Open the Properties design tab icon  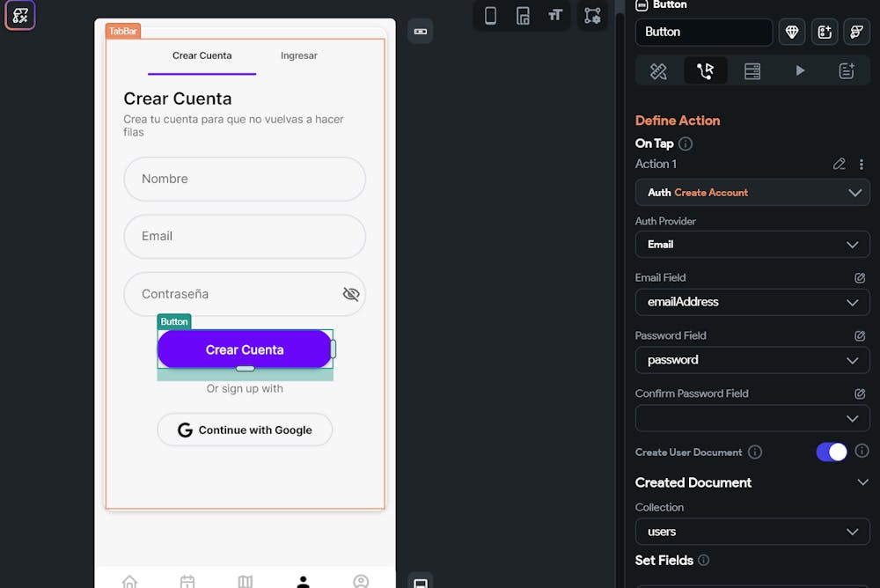click(x=658, y=70)
